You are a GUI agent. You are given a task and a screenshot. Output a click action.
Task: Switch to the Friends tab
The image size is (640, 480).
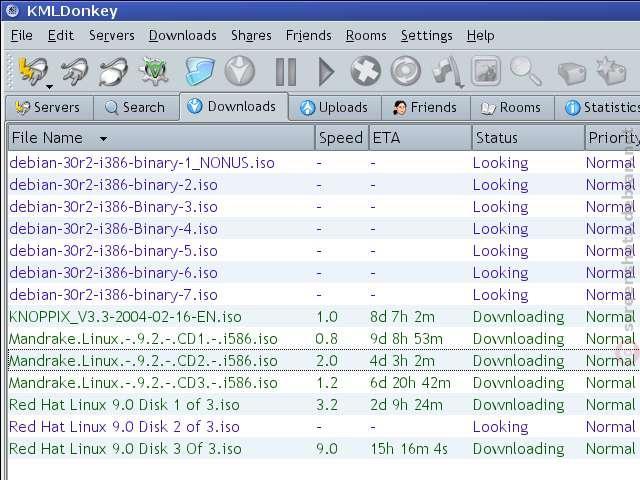[426, 108]
